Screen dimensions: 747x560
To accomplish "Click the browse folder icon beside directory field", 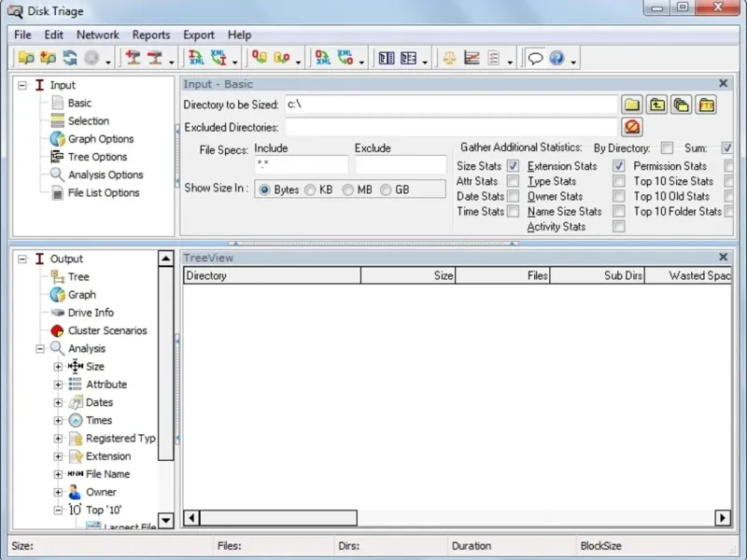I will [632, 105].
